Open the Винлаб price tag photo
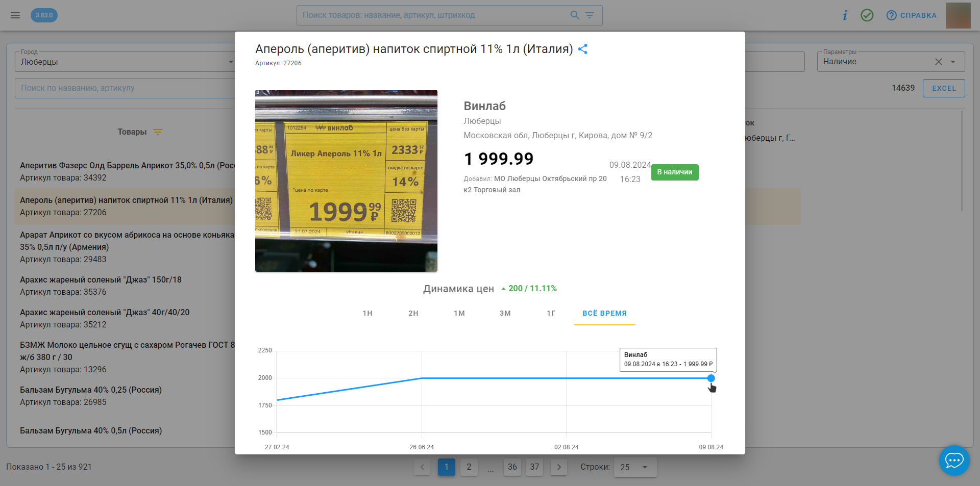 tap(346, 181)
